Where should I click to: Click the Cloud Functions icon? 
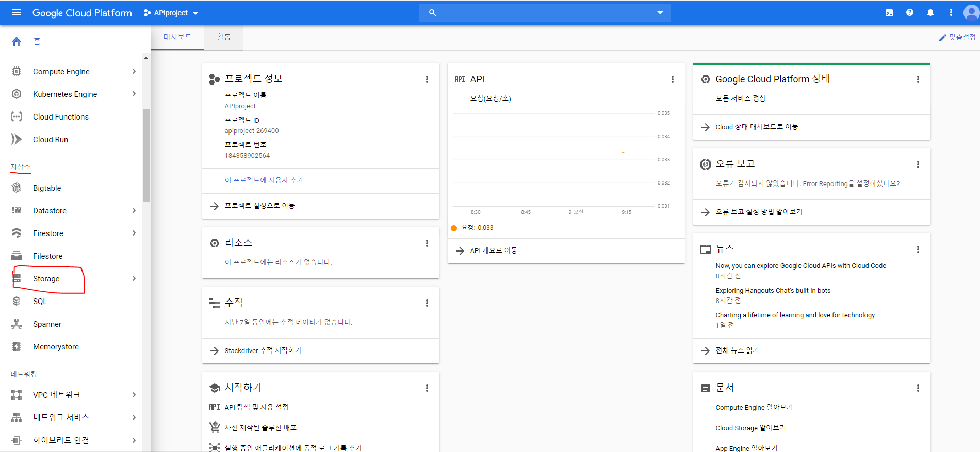(x=17, y=116)
